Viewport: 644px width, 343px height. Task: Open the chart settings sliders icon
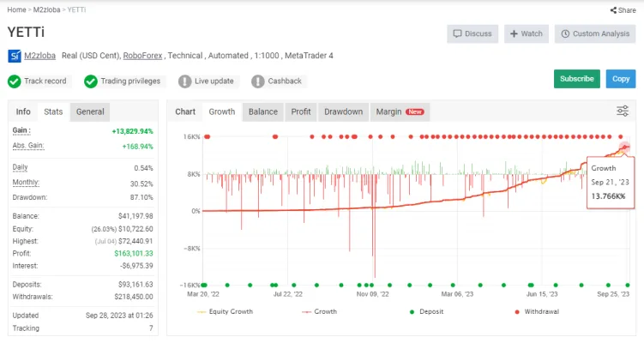tap(623, 111)
